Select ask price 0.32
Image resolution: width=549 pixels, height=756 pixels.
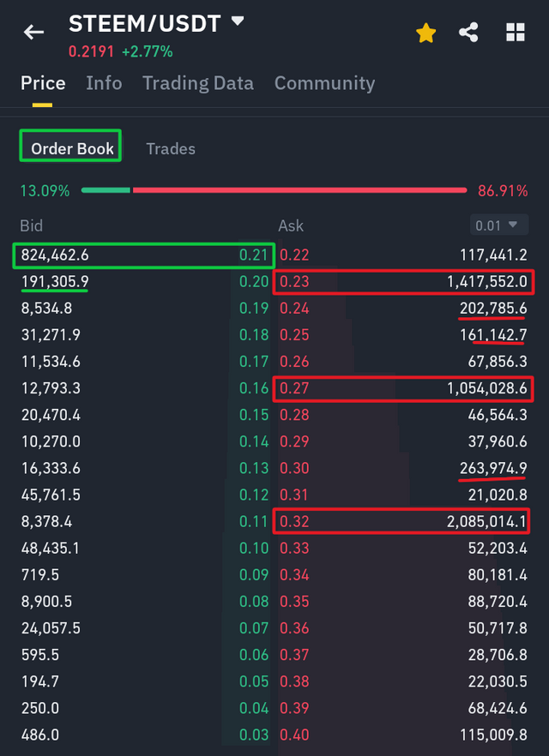(294, 522)
